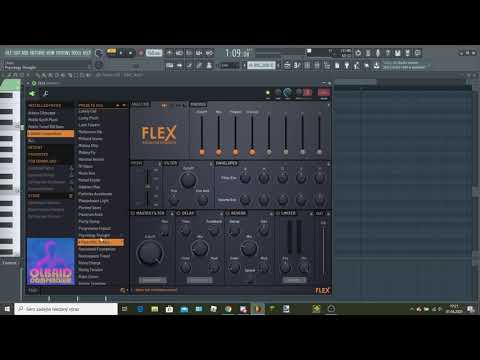Image resolution: width=480 pixels, height=360 pixels.
Task: Open the OPTIONS menu
Action: (63, 53)
